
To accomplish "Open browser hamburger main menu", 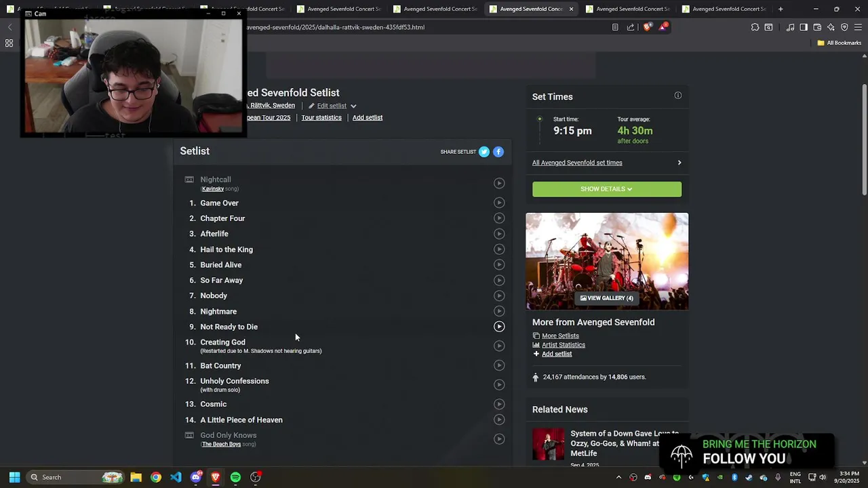I will coord(858,27).
